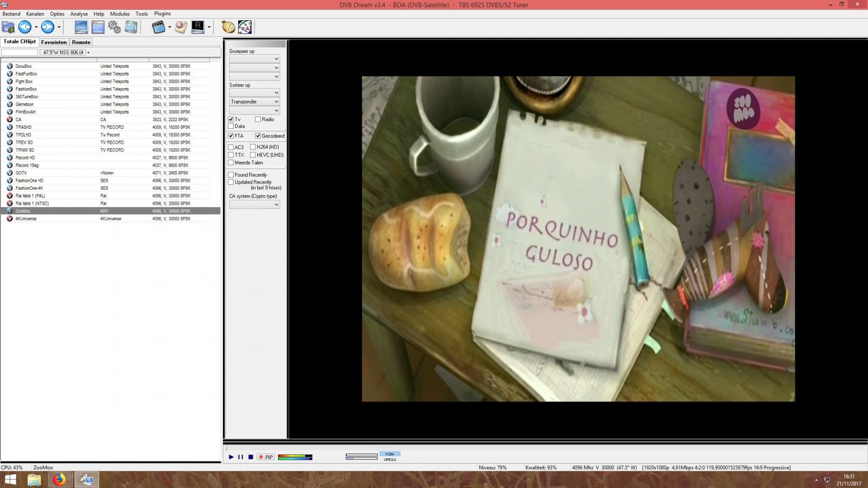
Task: Open the channel list folder icon
Action: click(x=8, y=28)
